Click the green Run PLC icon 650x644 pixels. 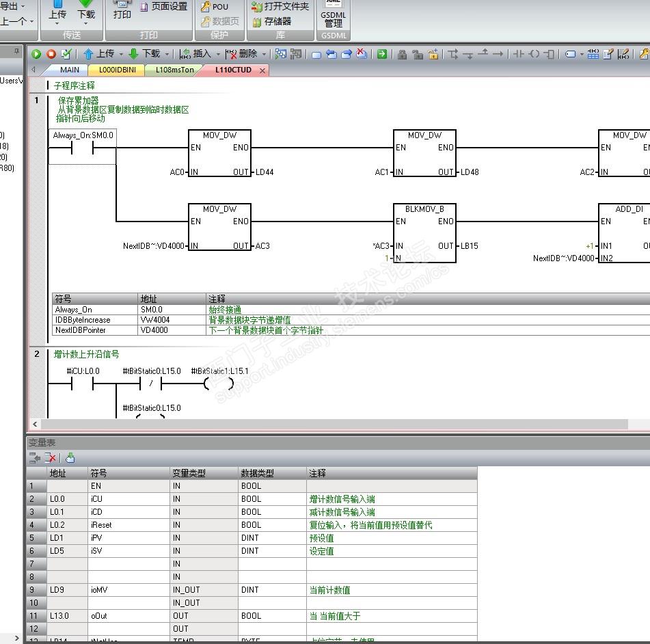click(x=36, y=54)
